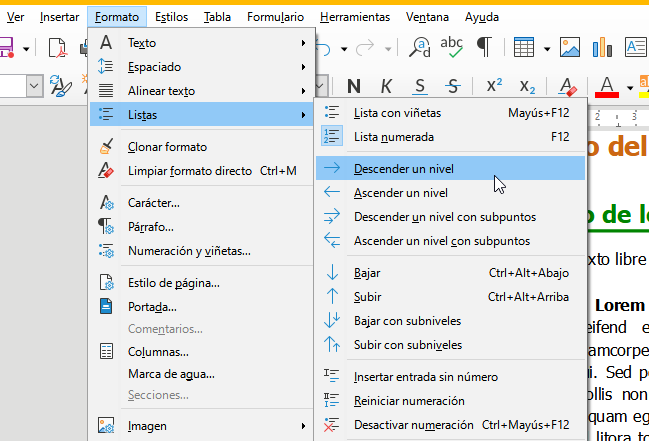Click the Insert Image toolbar icon
This screenshot has width=649, height=441.
pyautogui.click(x=570, y=47)
